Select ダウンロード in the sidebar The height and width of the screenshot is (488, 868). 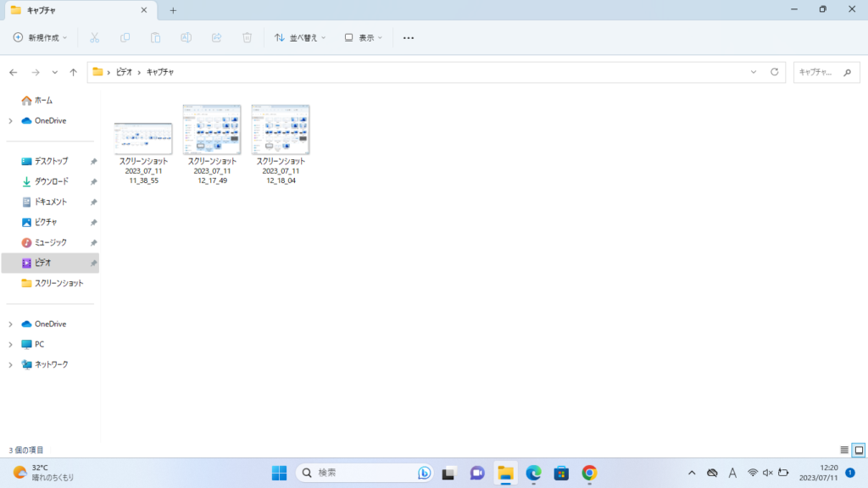(x=51, y=181)
